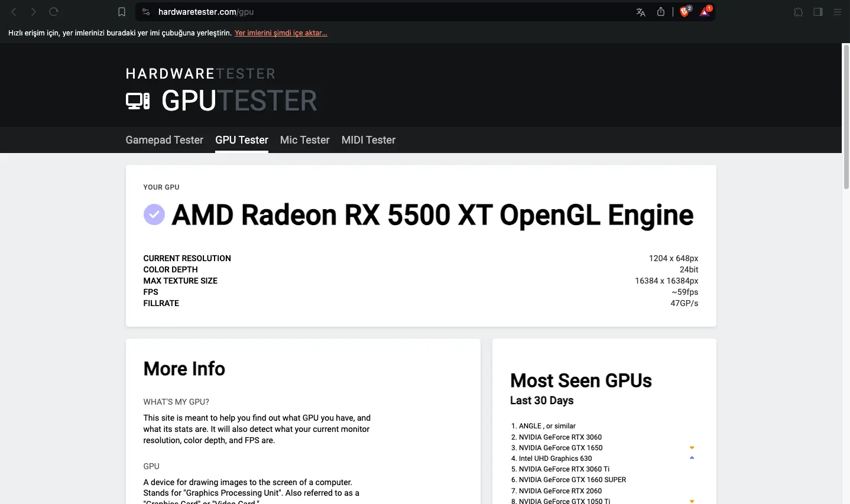850x504 pixels.
Task: Click the share icon in address bar
Action: [x=661, y=12]
